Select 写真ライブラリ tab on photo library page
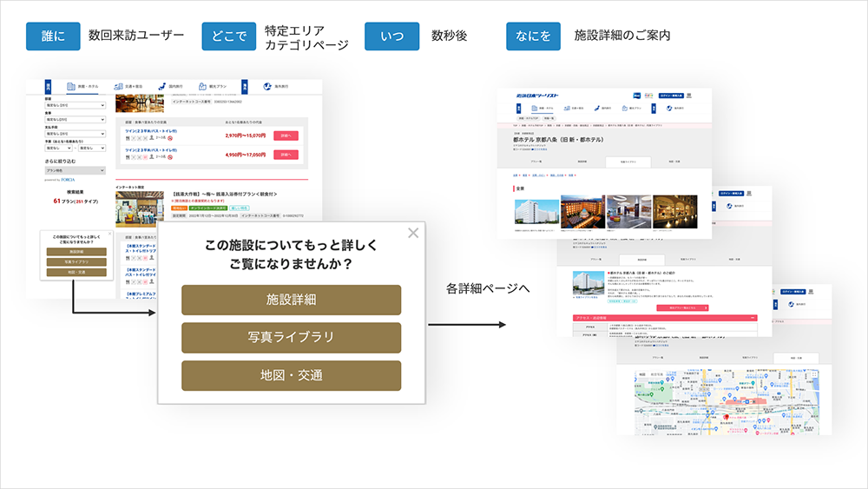Screen dimensions: 868x489 pos(628,162)
